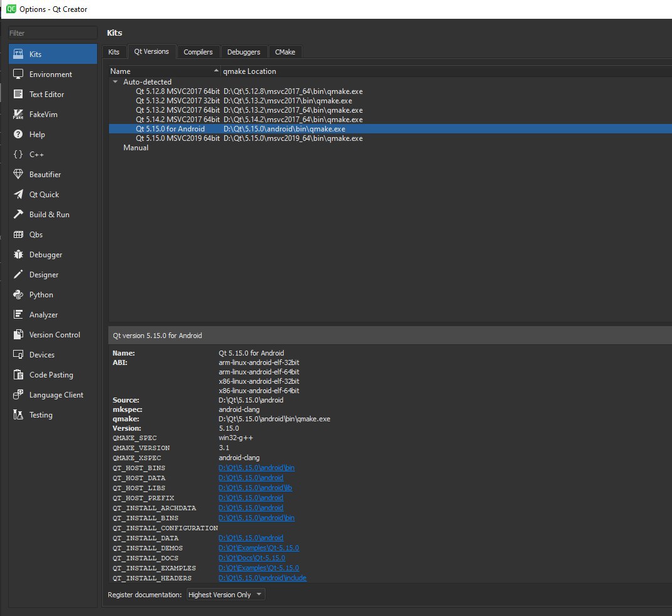Open Environment settings monitor icon
The height and width of the screenshot is (616, 672).
pyautogui.click(x=18, y=74)
